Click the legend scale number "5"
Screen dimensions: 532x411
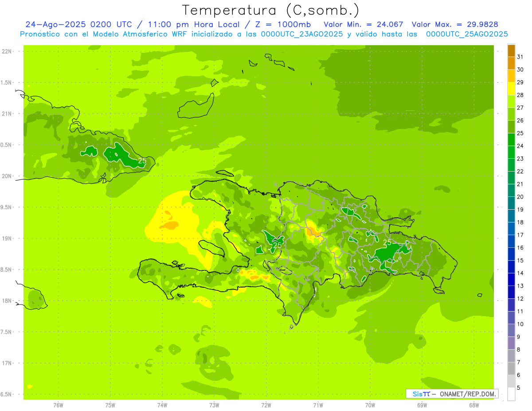coord(519,388)
